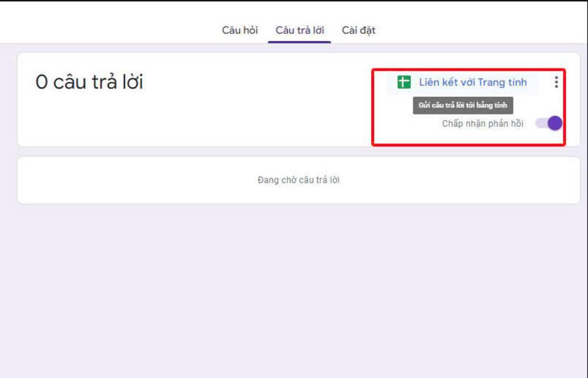The width and height of the screenshot is (588, 378).
Task: Click the purple knob of the toggle
Action: point(554,123)
